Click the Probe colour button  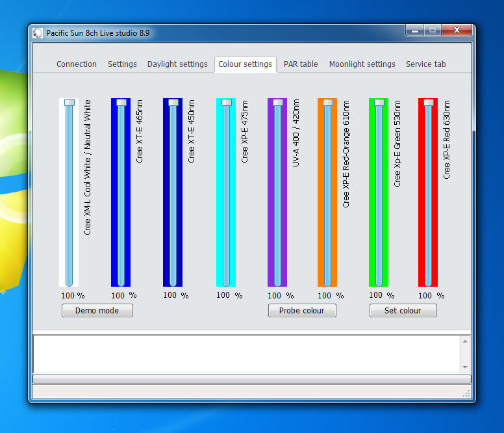tap(302, 310)
